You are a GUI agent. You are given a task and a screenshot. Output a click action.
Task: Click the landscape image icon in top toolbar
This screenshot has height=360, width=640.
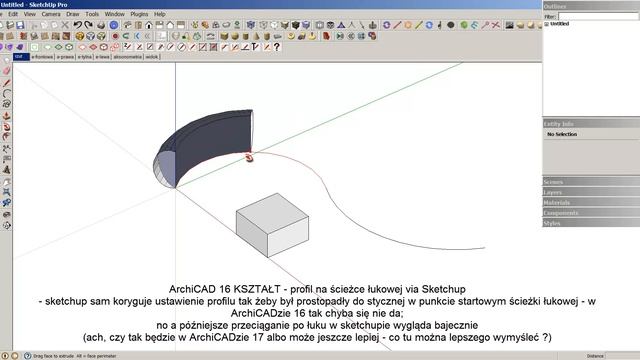pos(509,25)
